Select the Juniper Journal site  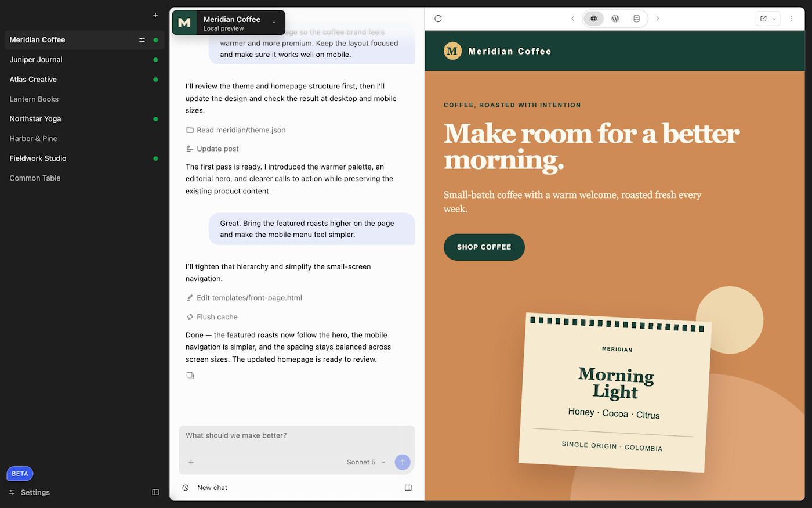coord(84,60)
